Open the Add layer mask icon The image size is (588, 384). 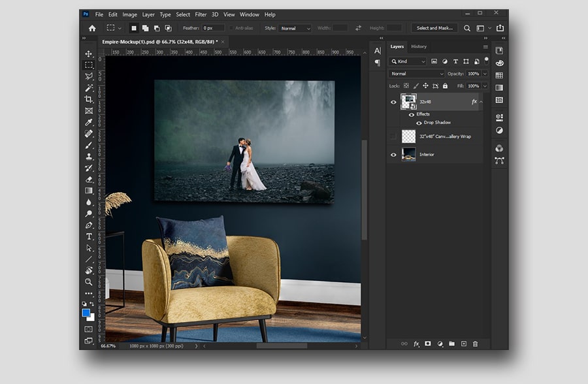(x=428, y=344)
